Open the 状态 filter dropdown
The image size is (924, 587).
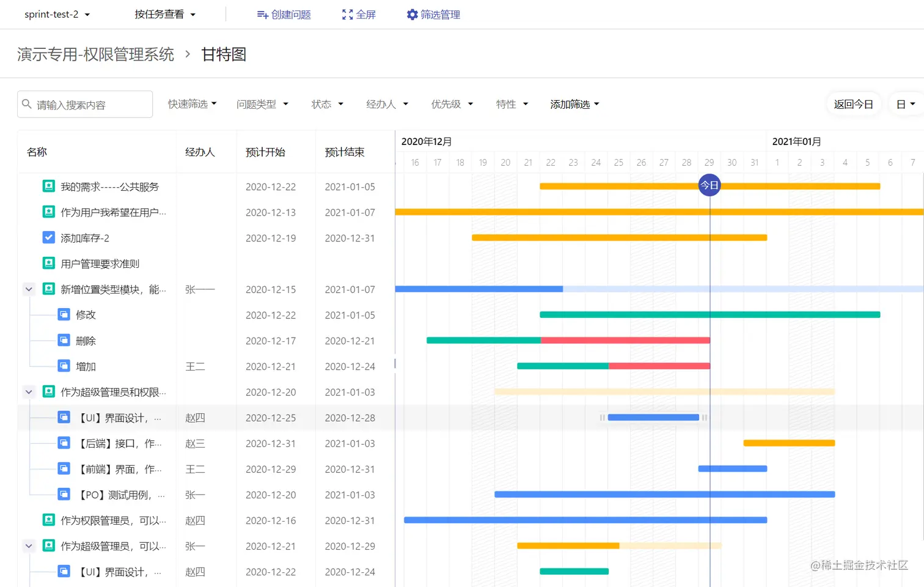click(327, 104)
